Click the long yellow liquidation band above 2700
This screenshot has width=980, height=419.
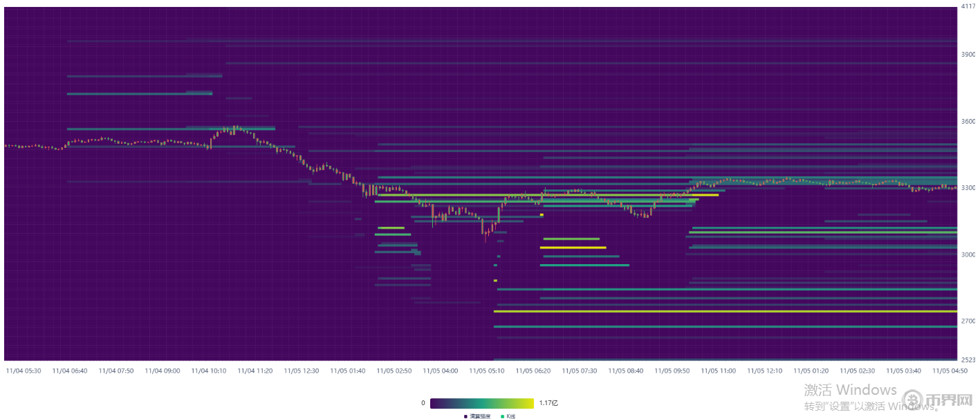[725, 312]
